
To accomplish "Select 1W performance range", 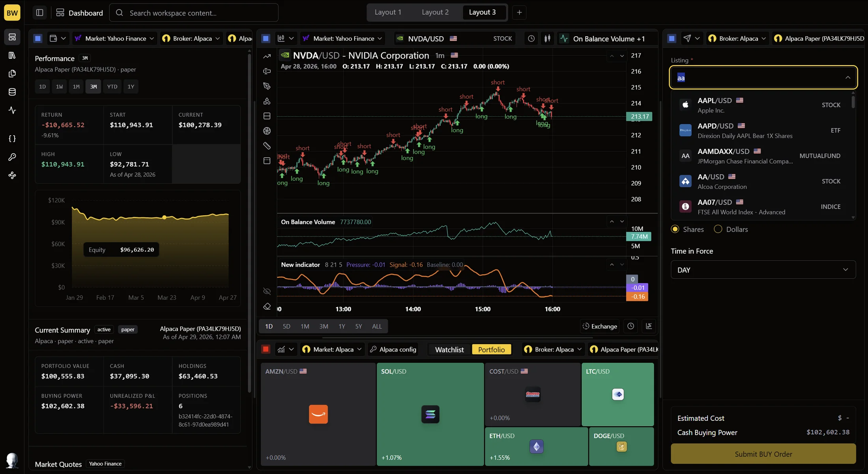I will pyautogui.click(x=59, y=87).
